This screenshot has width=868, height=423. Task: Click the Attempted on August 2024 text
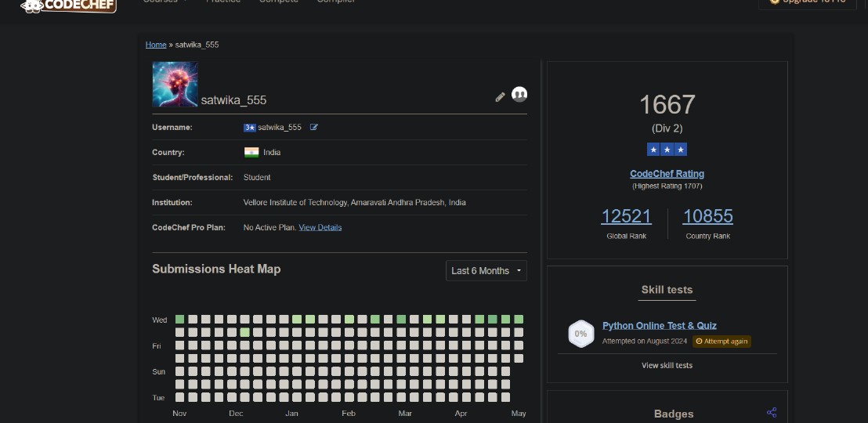pyautogui.click(x=645, y=341)
